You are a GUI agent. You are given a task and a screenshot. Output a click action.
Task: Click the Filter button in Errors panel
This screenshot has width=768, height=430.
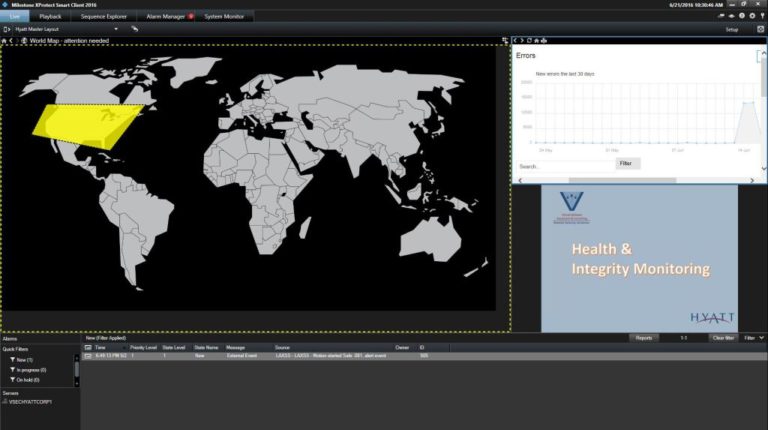pyautogui.click(x=627, y=164)
